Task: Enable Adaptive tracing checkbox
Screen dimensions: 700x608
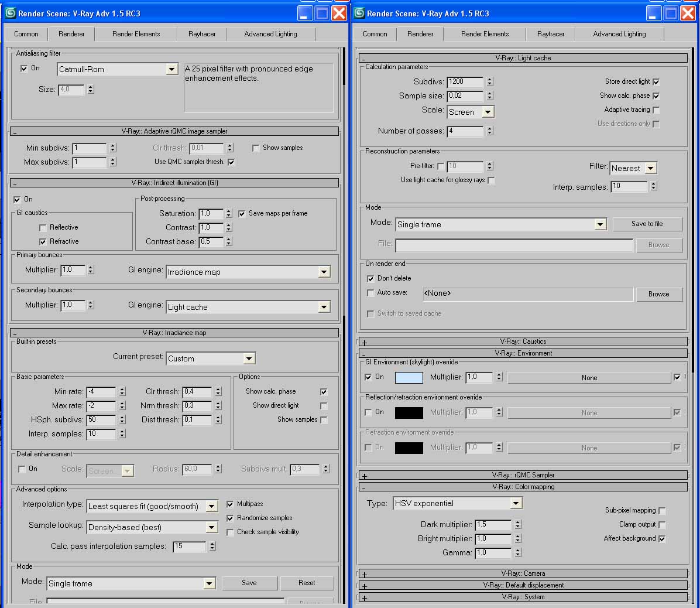Action: [656, 110]
